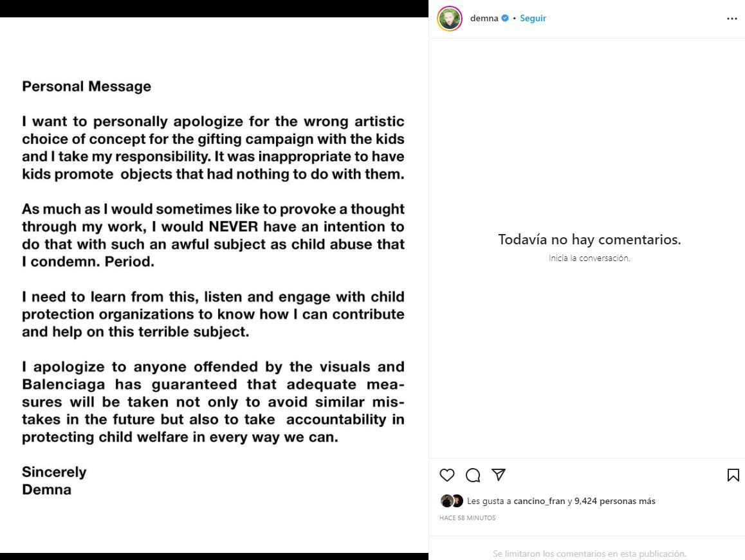Click demna's profile picture avatar
The width and height of the screenshot is (745, 560).
(450, 19)
